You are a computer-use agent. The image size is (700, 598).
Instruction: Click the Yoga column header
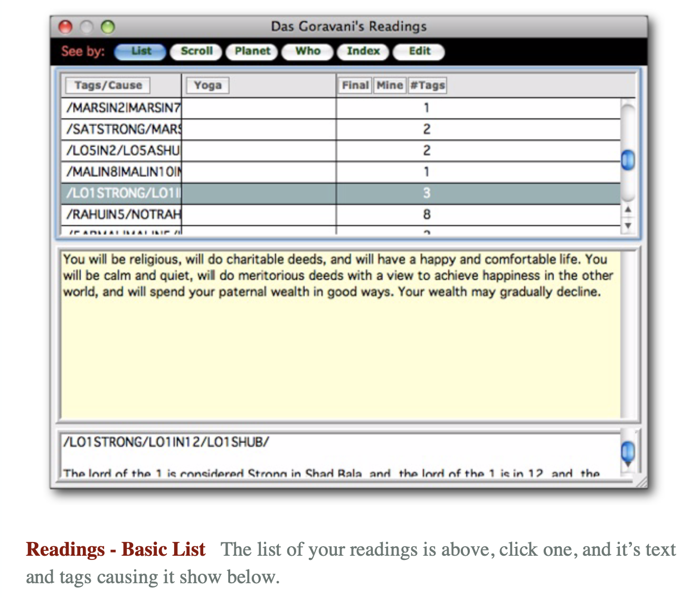[207, 86]
